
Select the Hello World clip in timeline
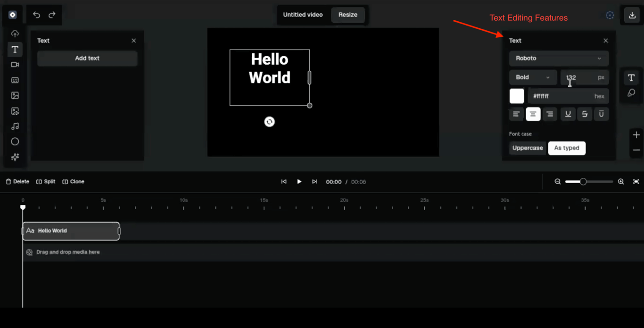[x=71, y=231]
